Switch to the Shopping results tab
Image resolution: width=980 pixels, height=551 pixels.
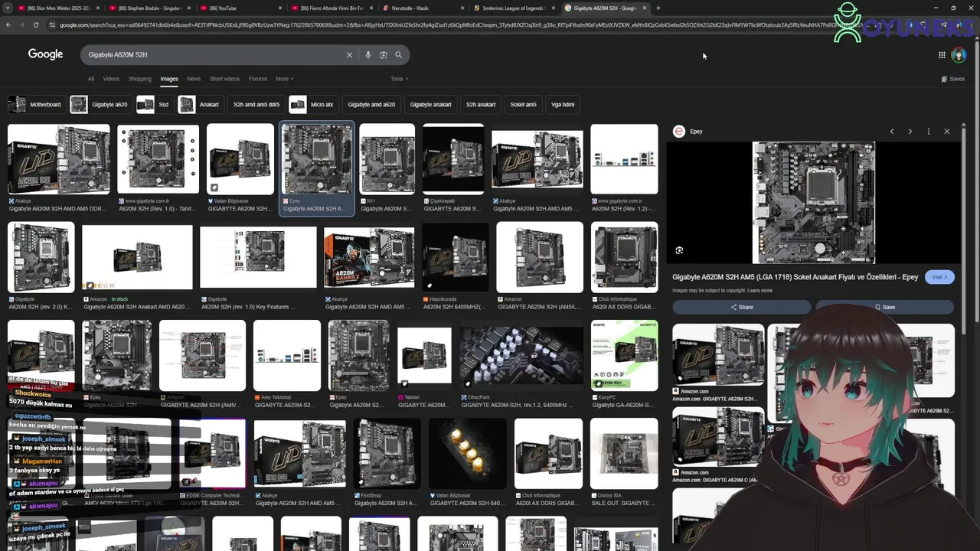pos(140,79)
